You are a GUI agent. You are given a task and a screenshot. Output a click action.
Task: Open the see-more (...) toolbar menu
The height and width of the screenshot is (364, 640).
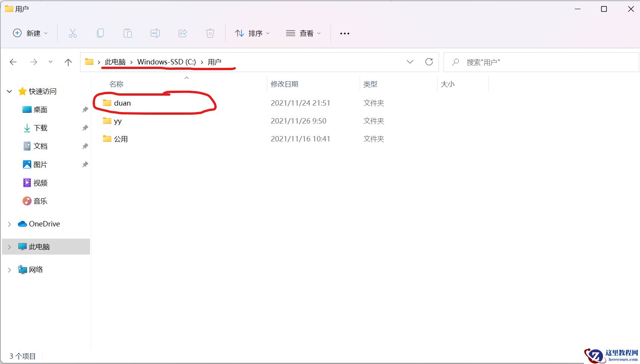(344, 33)
